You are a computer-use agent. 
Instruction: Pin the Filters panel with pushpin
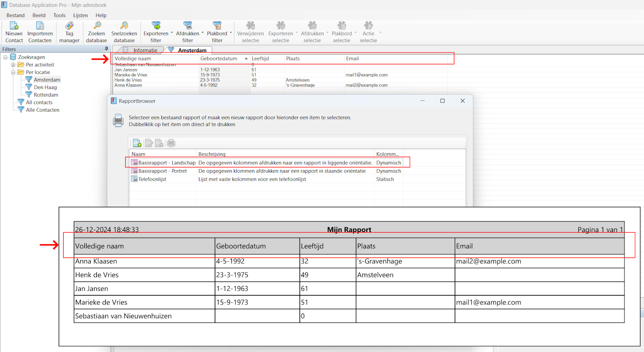point(106,49)
